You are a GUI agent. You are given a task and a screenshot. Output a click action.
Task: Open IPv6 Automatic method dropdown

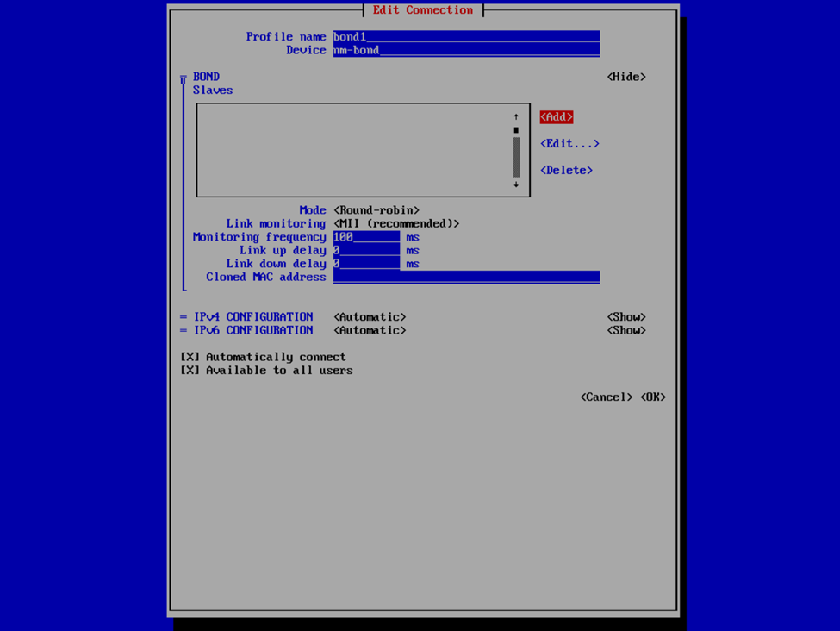(x=370, y=330)
